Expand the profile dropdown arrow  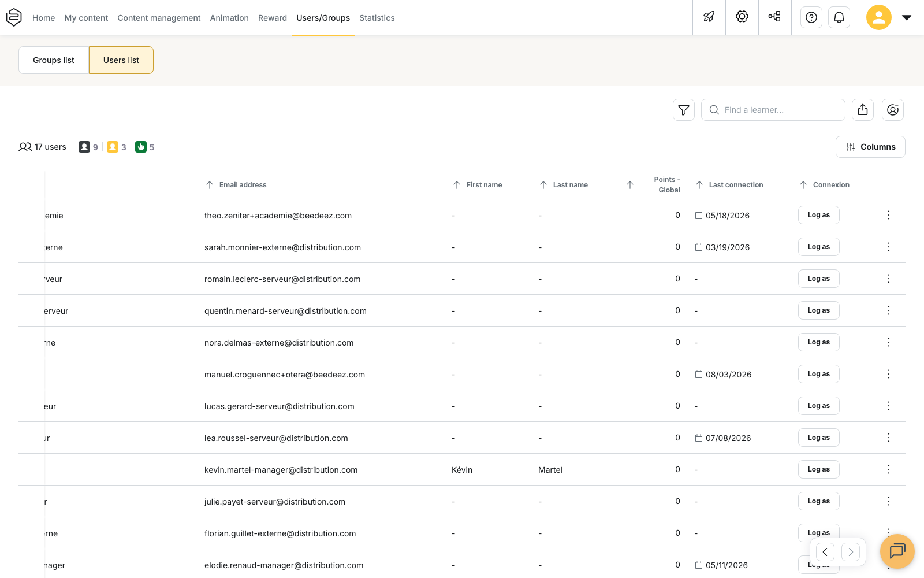point(907,17)
